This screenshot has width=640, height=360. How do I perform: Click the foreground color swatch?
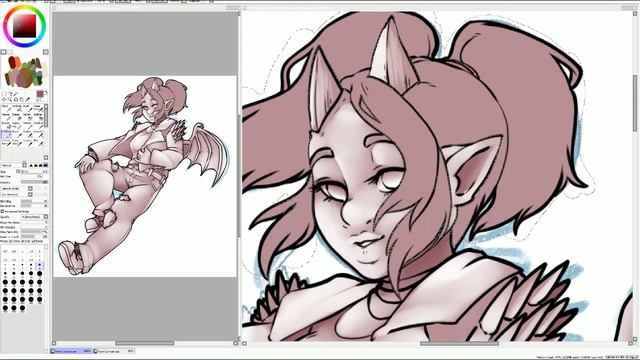tap(40, 94)
